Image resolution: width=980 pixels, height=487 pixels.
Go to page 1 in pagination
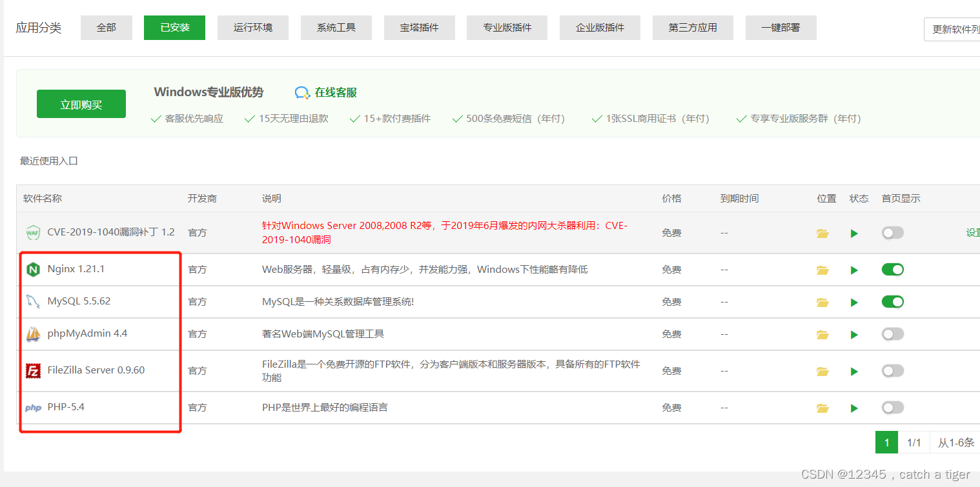887,442
